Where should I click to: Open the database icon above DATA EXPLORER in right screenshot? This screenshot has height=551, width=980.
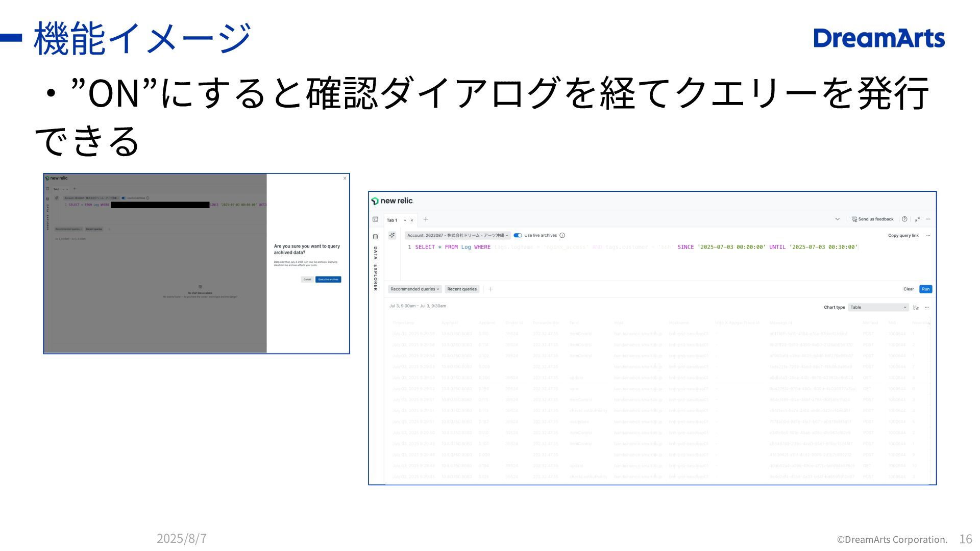click(x=375, y=237)
